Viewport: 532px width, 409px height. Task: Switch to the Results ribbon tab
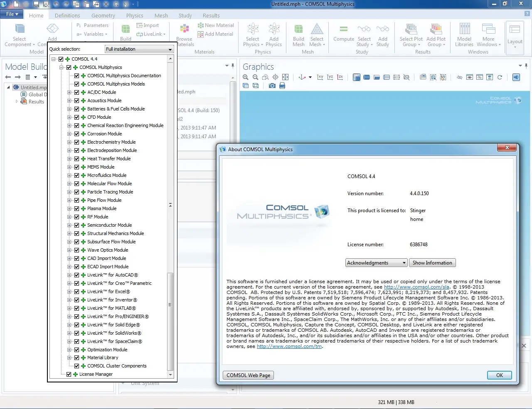tap(211, 15)
